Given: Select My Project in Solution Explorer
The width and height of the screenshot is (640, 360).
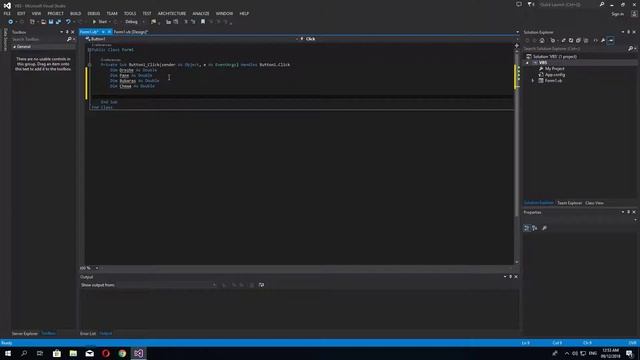Looking at the screenshot, I should tap(554, 69).
